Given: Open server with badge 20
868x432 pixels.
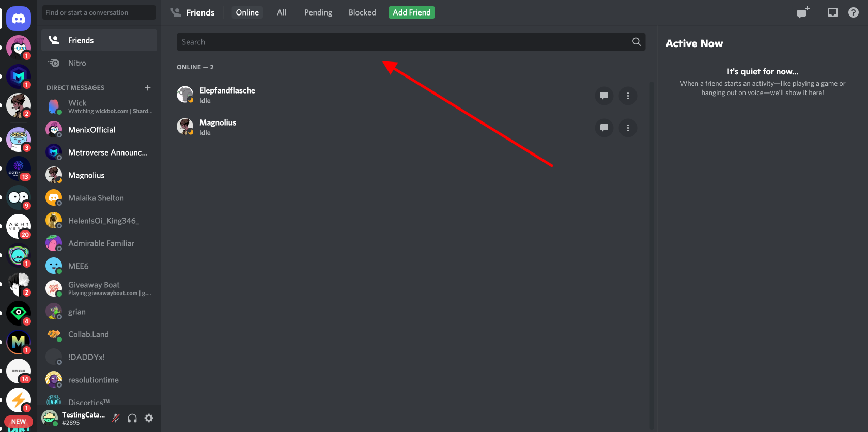Looking at the screenshot, I should [x=19, y=226].
